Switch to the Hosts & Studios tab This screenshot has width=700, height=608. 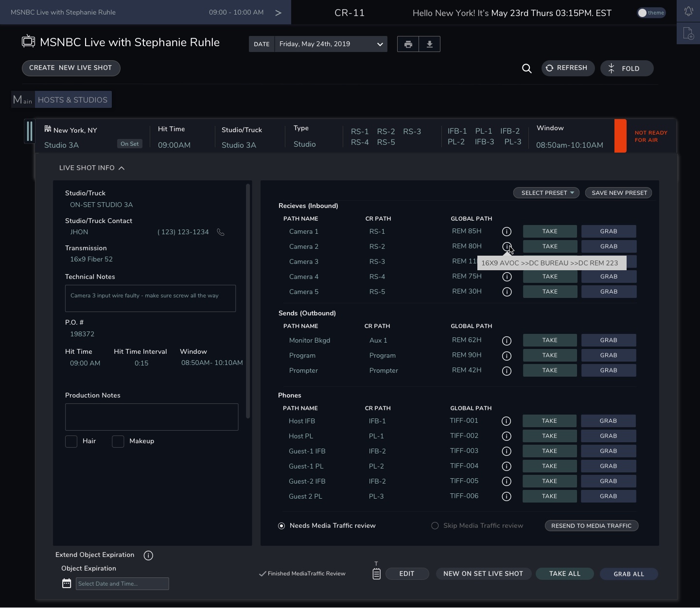pyautogui.click(x=73, y=100)
